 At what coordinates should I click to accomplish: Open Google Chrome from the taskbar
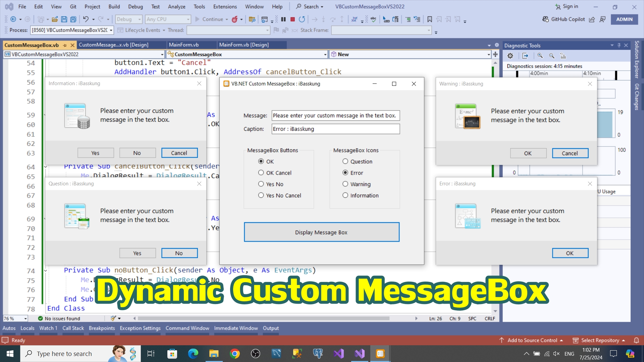(235, 354)
